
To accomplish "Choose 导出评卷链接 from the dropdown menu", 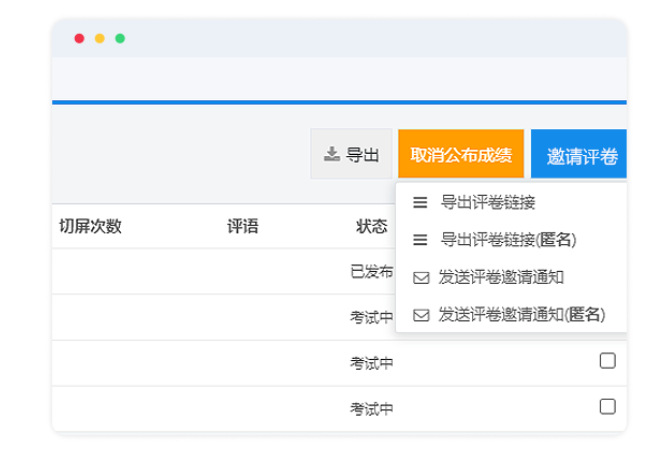I will 488,203.
